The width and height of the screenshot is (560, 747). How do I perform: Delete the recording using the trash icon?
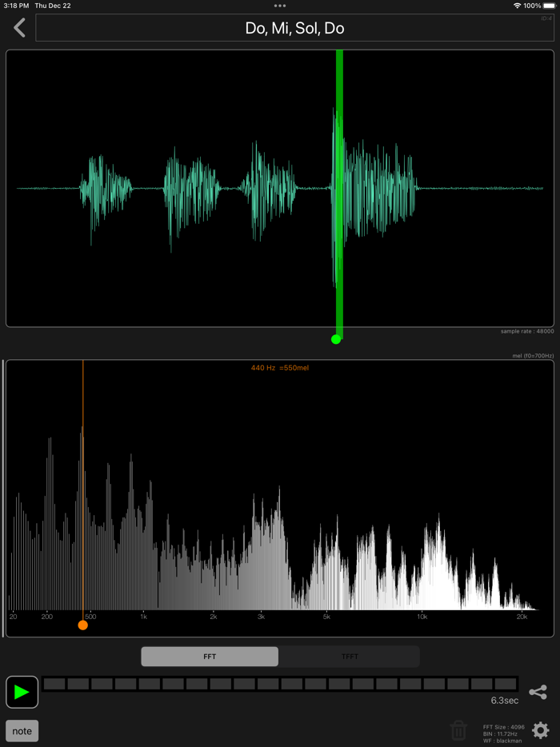pos(458,730)
